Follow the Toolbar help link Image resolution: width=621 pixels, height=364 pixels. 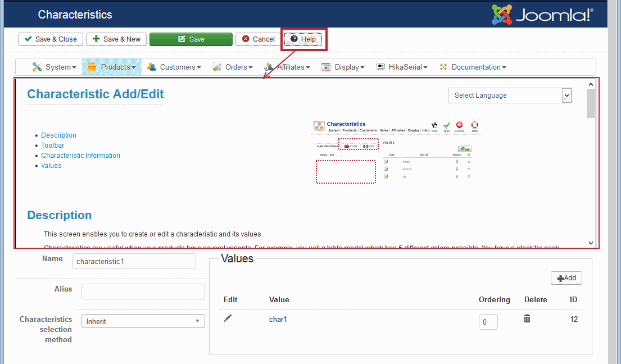click(53, 145)
